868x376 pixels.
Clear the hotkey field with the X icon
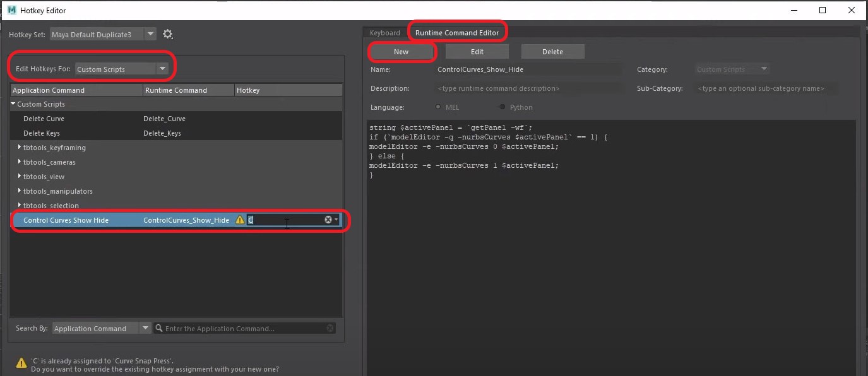pyautogui.click(x=328, y=220)
